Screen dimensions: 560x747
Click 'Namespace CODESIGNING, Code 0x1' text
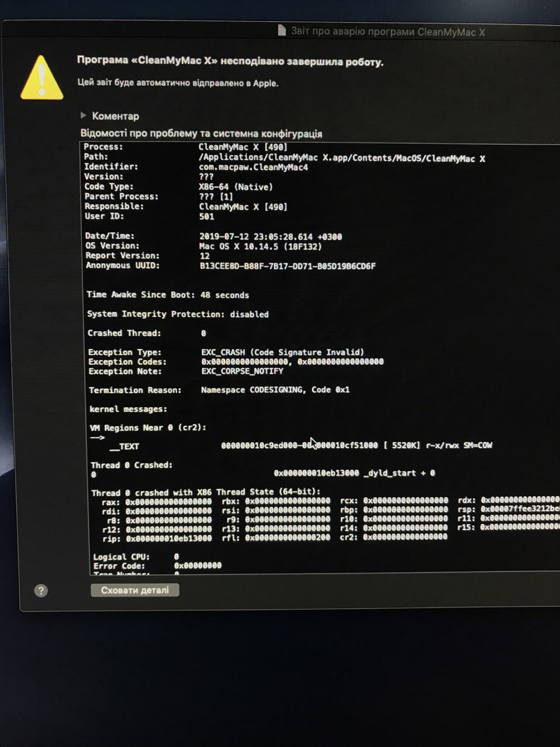(x=275, y=389)
